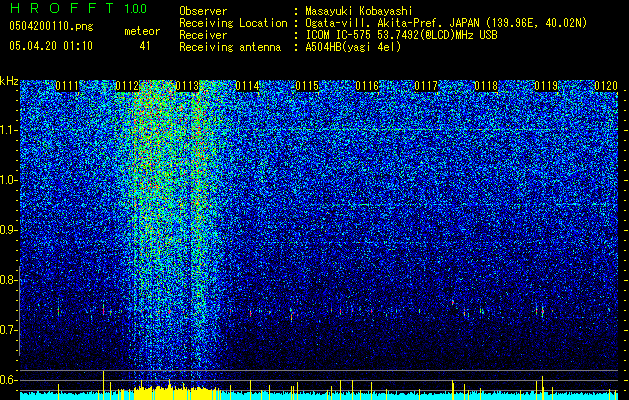Select the Observer label
This screenshot has width=629, height=400.
click(x=203, y=11)
